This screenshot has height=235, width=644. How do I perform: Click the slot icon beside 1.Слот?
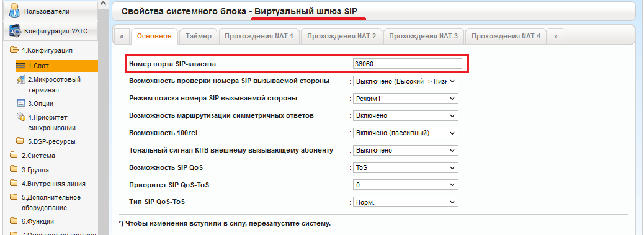(x=21, y=66)
